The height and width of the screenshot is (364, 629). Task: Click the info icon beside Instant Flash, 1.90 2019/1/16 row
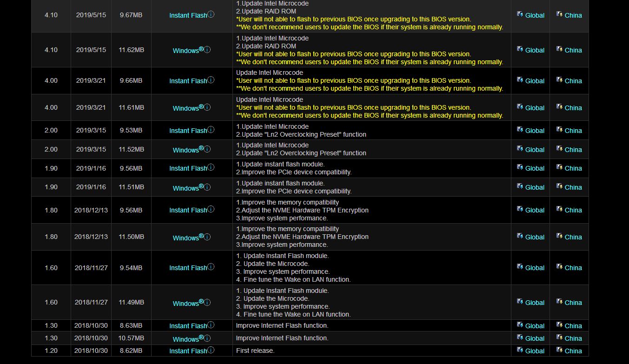tap(211, 167)
